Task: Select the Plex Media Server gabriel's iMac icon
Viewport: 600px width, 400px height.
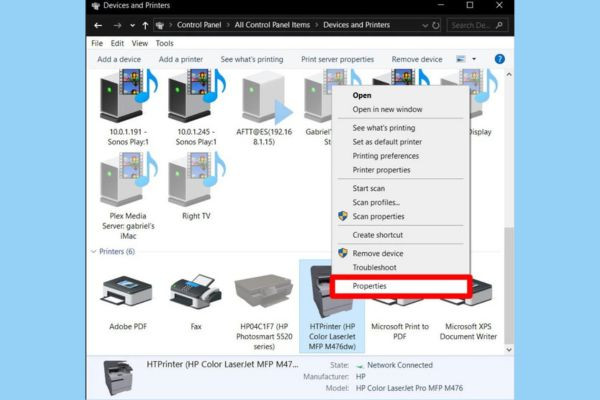Action: pyautogui.click(x=128, y=179)
